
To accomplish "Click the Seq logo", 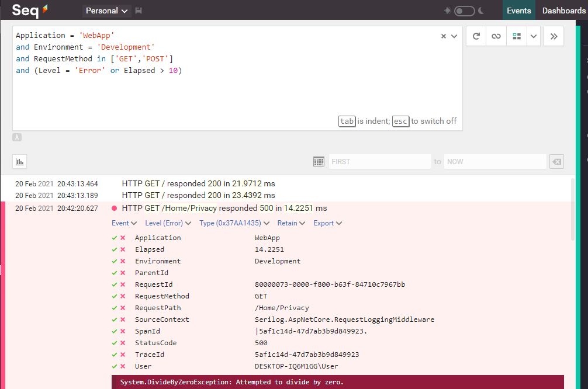I will [x=30, y=10].
